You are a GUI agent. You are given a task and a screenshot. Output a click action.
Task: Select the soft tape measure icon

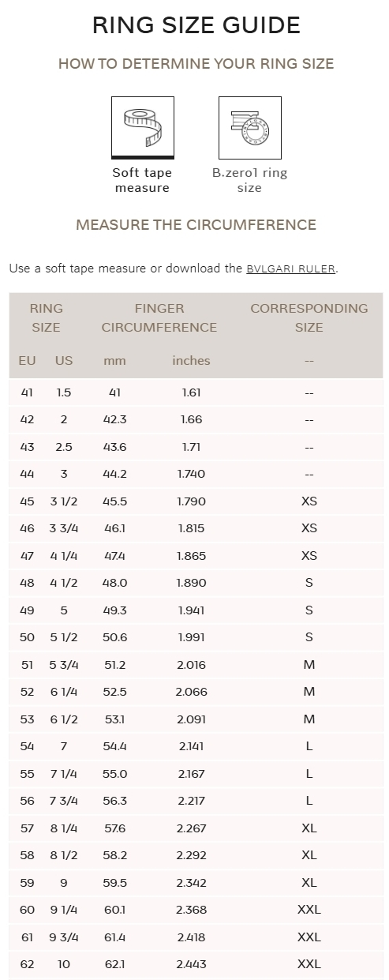(x=142, y=126)
